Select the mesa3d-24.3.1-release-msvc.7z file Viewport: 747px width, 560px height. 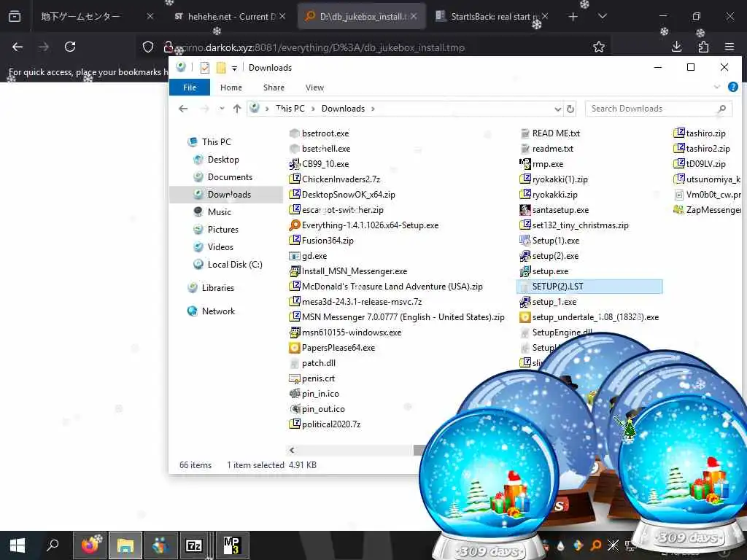(x=355, y=302)
